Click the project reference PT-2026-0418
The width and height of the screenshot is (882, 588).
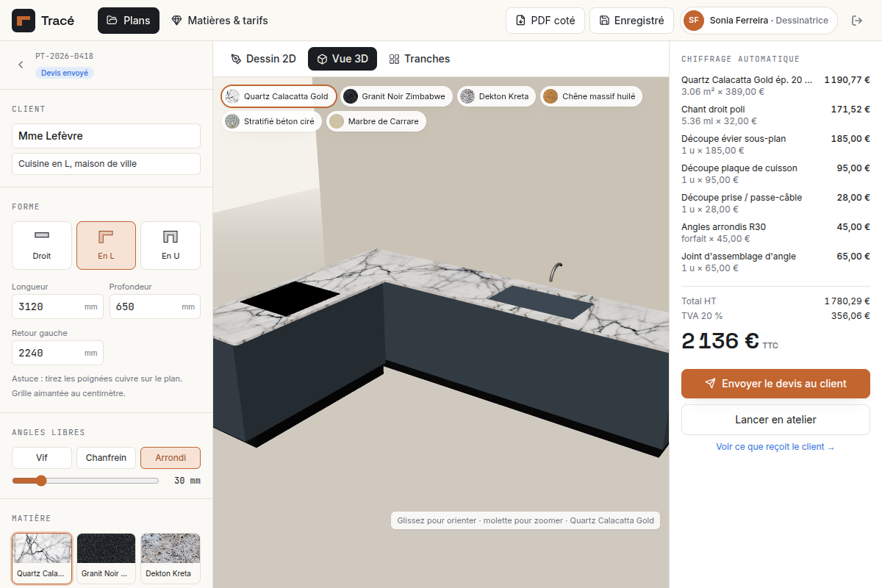65,57
